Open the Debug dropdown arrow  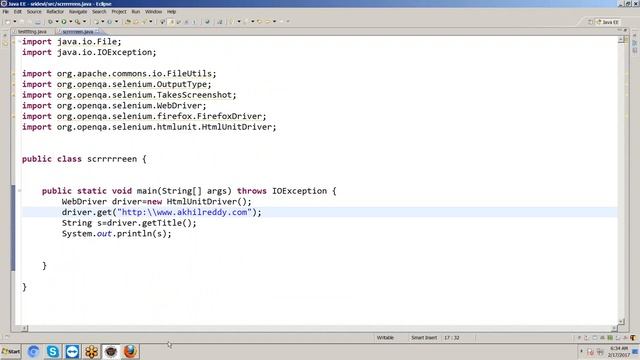57,22
